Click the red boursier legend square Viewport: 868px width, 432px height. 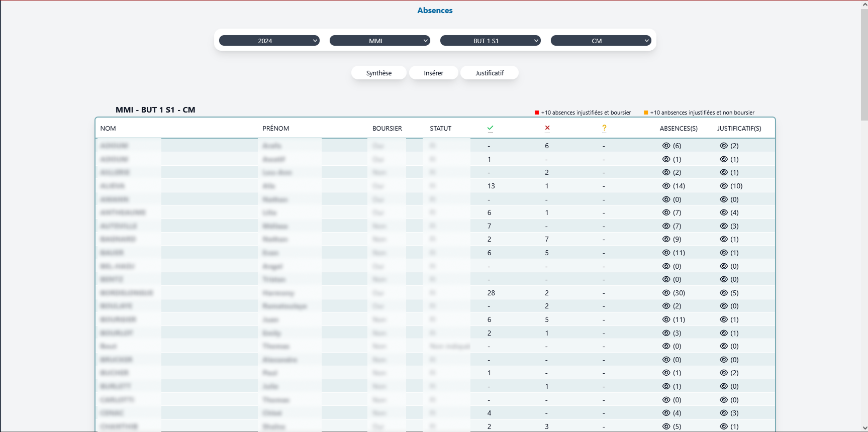pyautogui.click(x=537, y=113)
